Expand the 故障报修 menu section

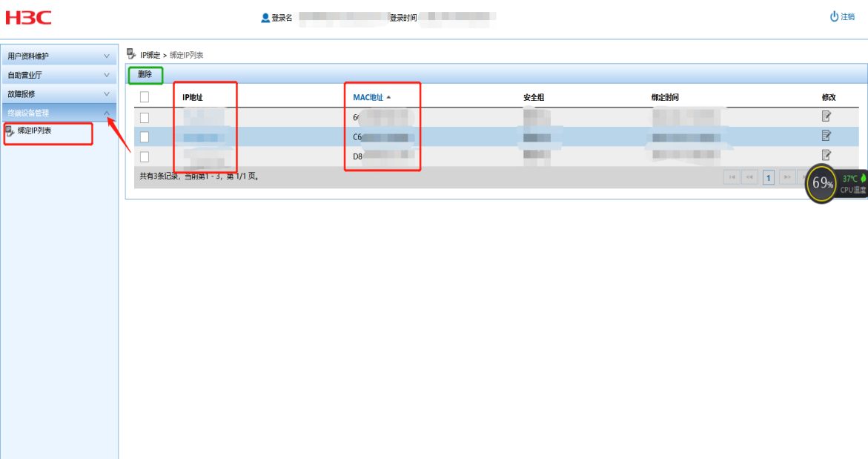pos(59,94)
